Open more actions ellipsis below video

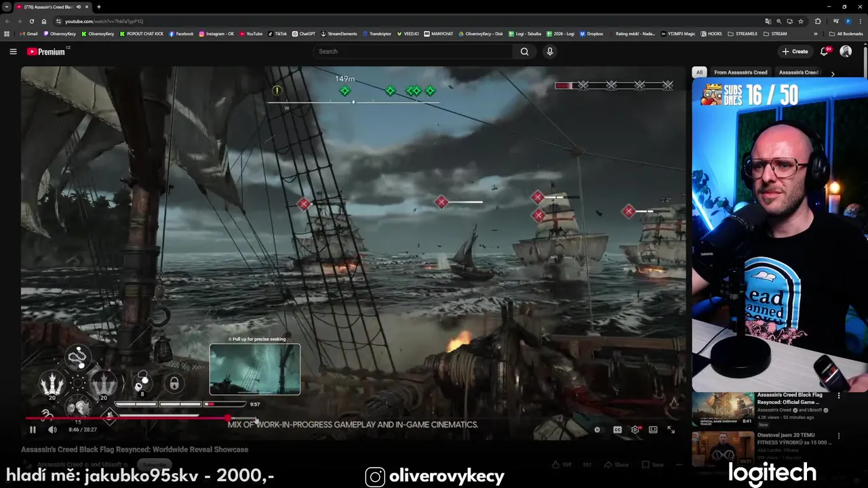tap(679, 465)
